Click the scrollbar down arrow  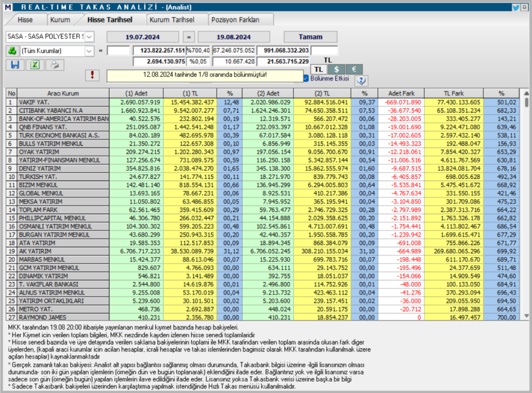(526, 316)
